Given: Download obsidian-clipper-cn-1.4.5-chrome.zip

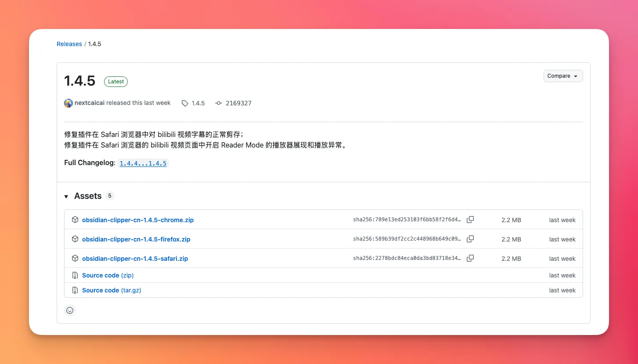Looking at the screenshot, I should coord(138,220).
